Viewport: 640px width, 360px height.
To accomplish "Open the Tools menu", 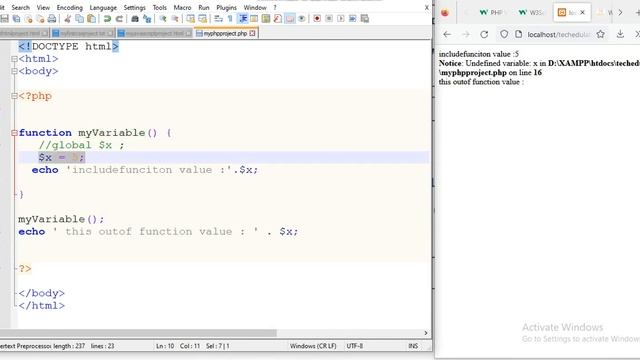I will pos(160,7).
